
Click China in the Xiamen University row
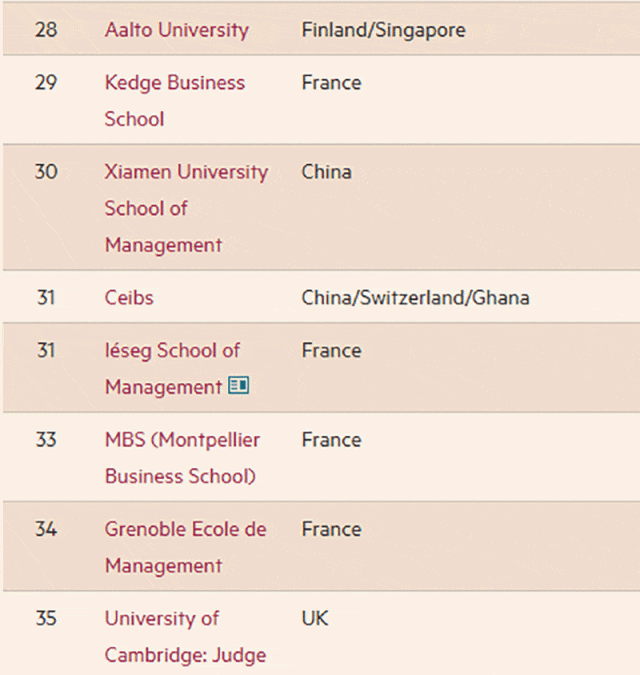coord(327,172)
